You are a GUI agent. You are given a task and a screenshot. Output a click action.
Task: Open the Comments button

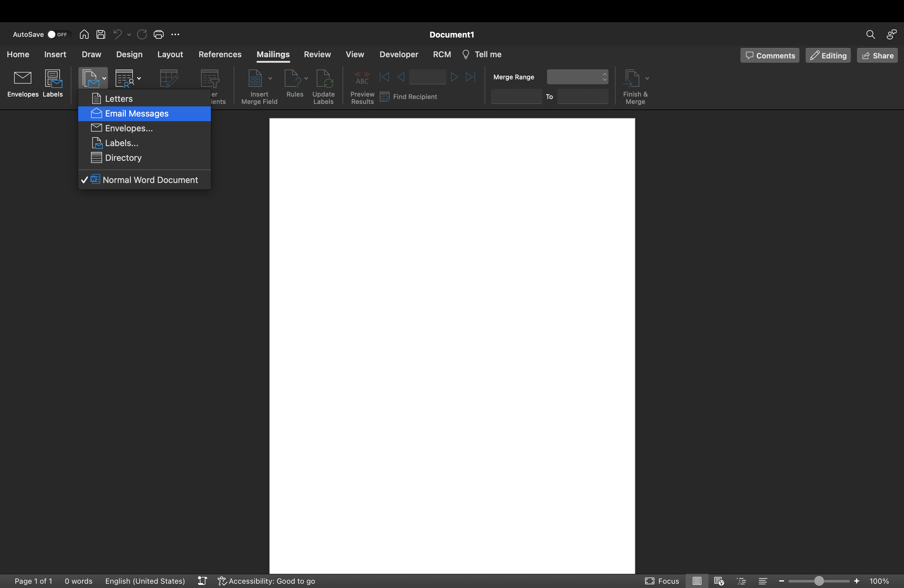[x=770, y=55]
